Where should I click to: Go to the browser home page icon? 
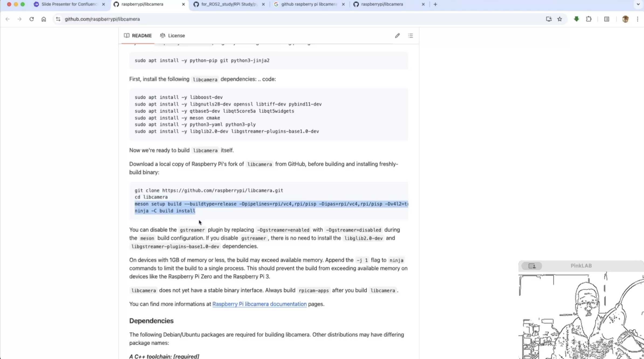tap(44, 19)
